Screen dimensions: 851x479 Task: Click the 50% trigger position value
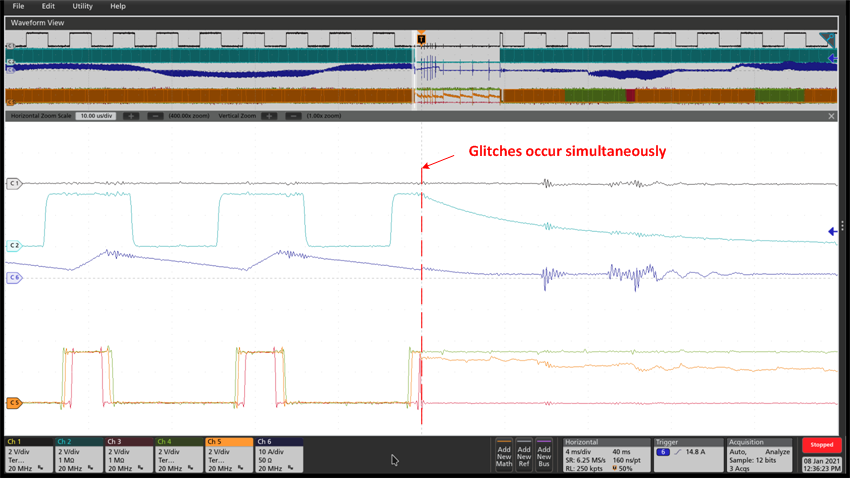625,468
